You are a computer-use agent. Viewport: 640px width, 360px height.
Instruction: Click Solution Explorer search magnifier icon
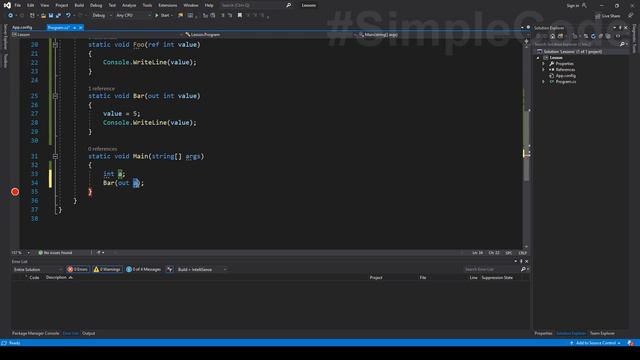pyautogui.click(x=622, y=44)
